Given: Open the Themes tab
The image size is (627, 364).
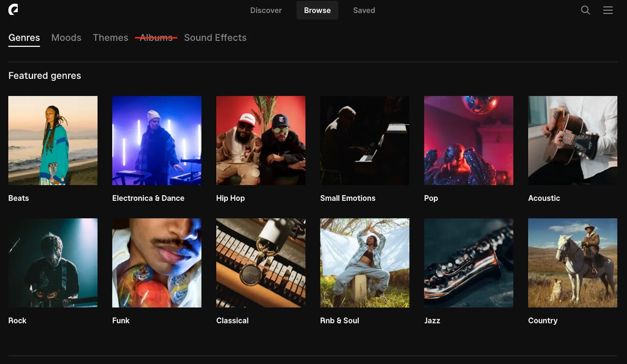Looking at the screenshot, I should [x=110, y=38].
